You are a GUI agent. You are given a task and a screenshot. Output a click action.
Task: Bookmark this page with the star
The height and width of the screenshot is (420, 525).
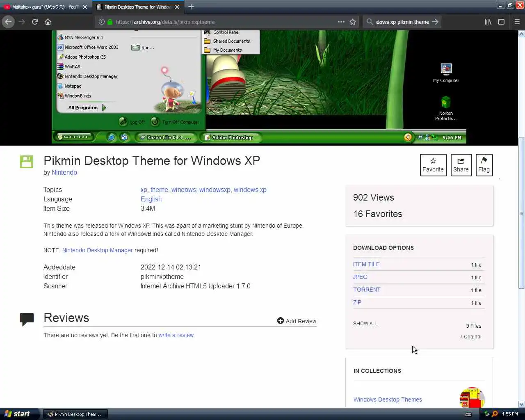point(353,22)
